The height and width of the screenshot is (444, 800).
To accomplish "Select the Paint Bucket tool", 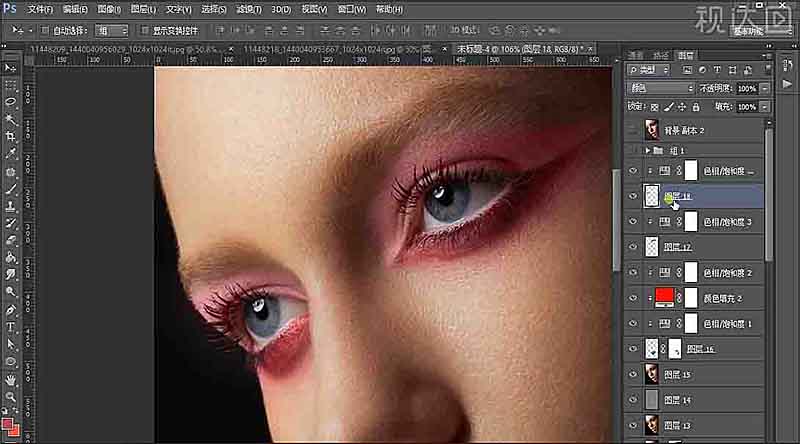I will click(10, 258).
